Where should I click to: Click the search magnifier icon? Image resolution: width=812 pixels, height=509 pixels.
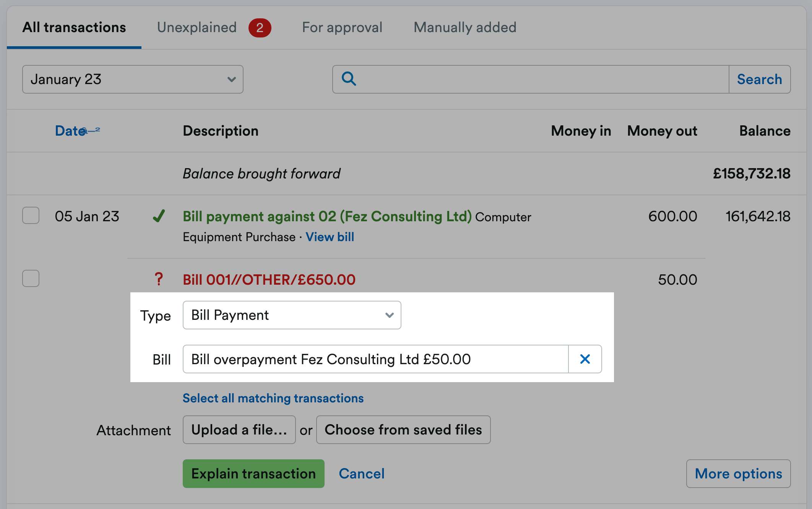tap(348, 79)
